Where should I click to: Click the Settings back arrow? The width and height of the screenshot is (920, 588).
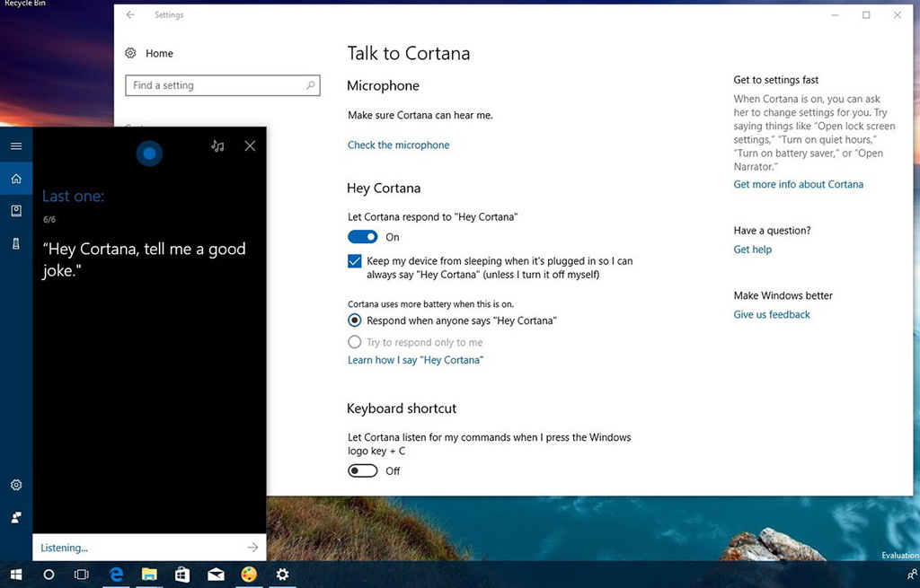coord(130,14)
